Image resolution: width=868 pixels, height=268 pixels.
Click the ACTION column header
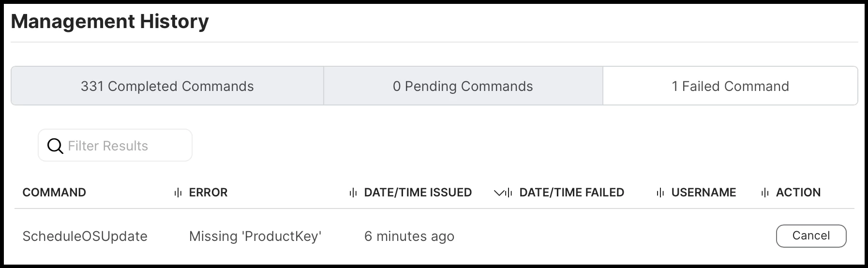click(798, 193)
